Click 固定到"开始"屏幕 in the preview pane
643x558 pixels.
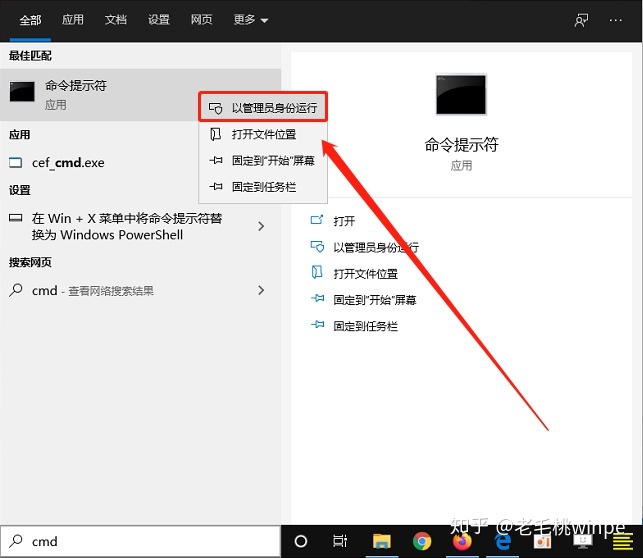pyautogui.click(x=375, y=300)
